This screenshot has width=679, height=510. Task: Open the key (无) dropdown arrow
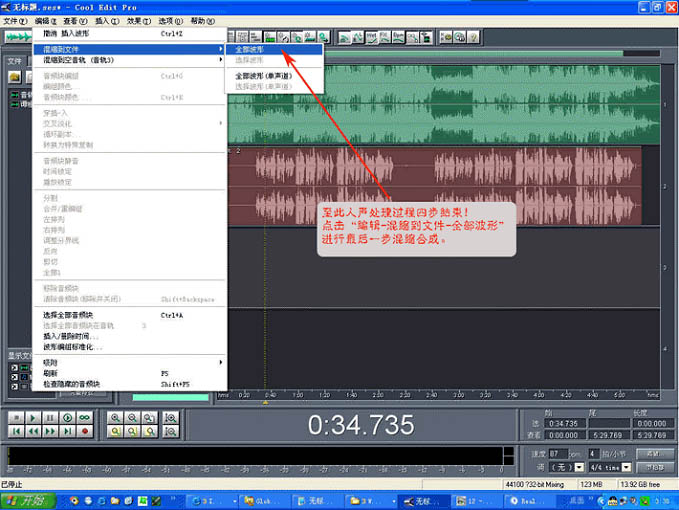pos(579,467)
